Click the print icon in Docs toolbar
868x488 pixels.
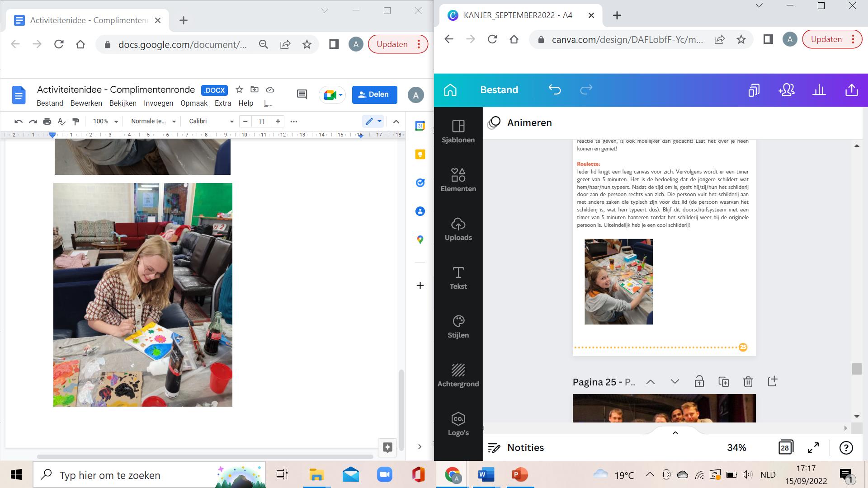47,122
